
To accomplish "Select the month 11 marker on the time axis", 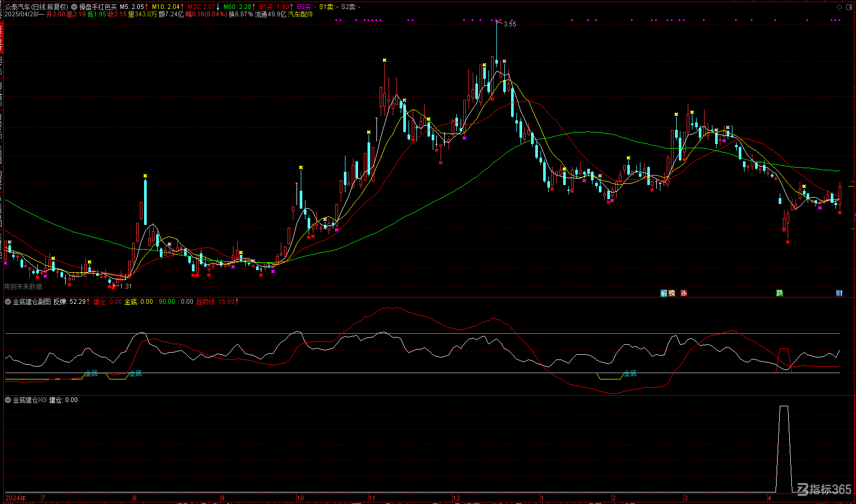I will tap(372, 498).
